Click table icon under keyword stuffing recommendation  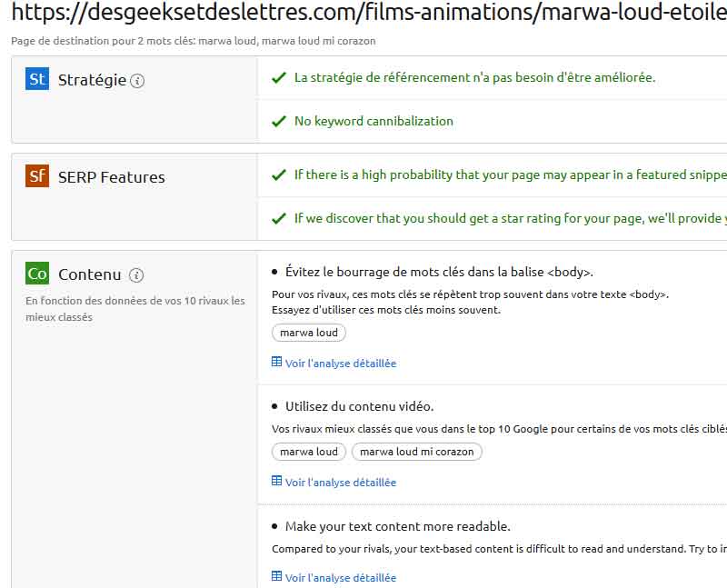(x=277, y=362)
